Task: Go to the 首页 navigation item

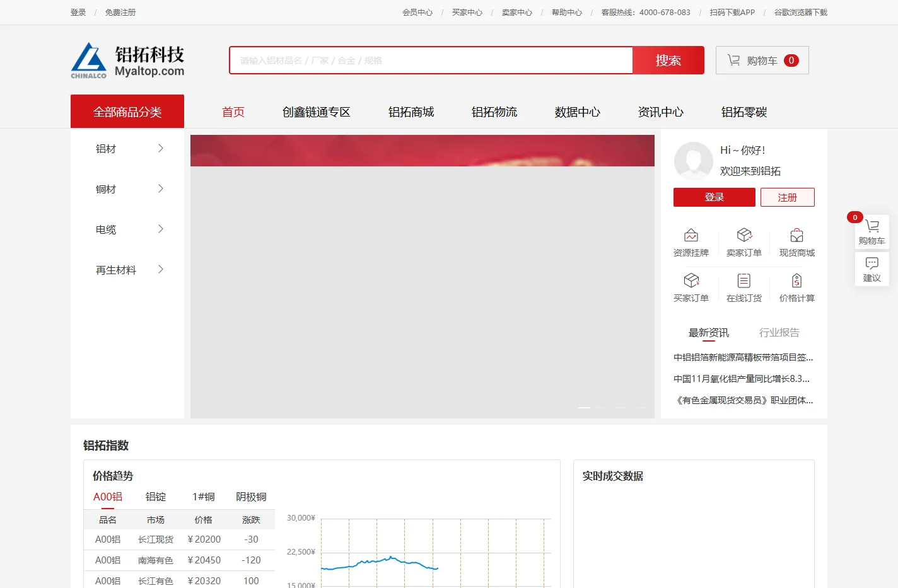Action: [x=233, y=112]
